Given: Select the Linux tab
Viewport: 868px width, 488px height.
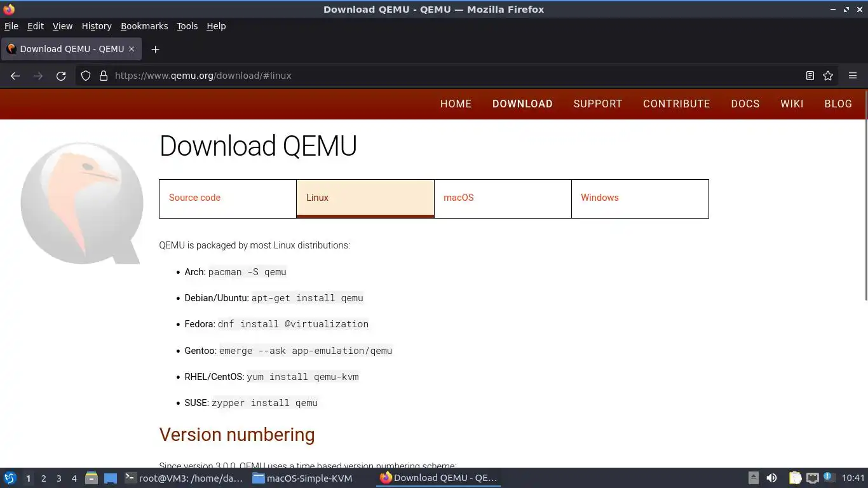Looking at the screenshot, I should click(365, 198).
